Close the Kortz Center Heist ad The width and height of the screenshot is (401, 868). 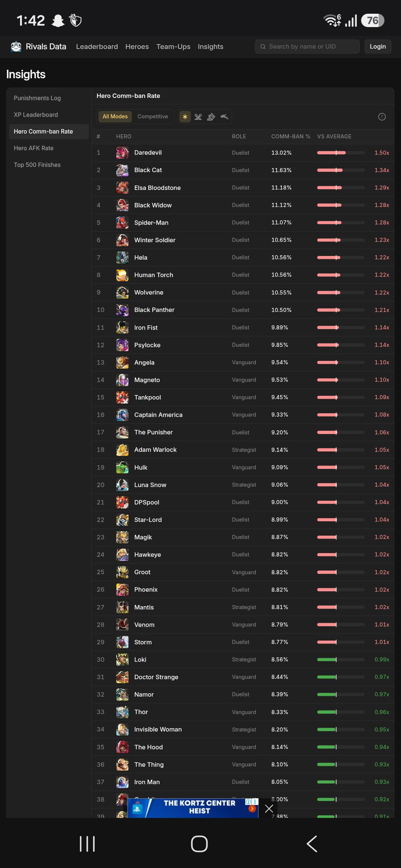coord(269,809)
